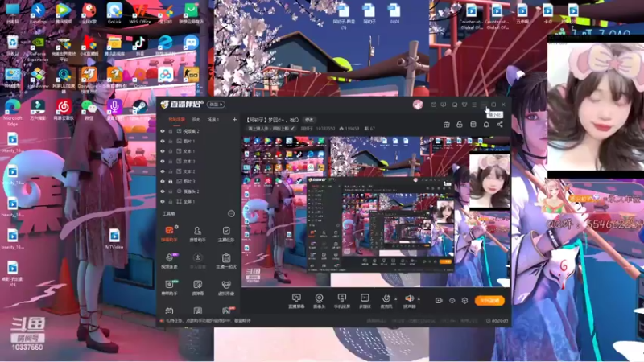Viewport: 644px width, 362px height.
Task: Click the notification bell icon
Action: (x=486, y=125)
